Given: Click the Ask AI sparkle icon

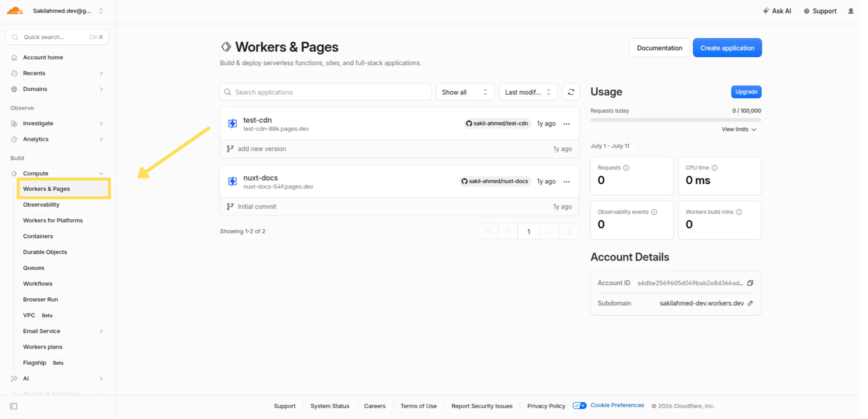Looking at the screenshot, I should [x=765, y=11].
